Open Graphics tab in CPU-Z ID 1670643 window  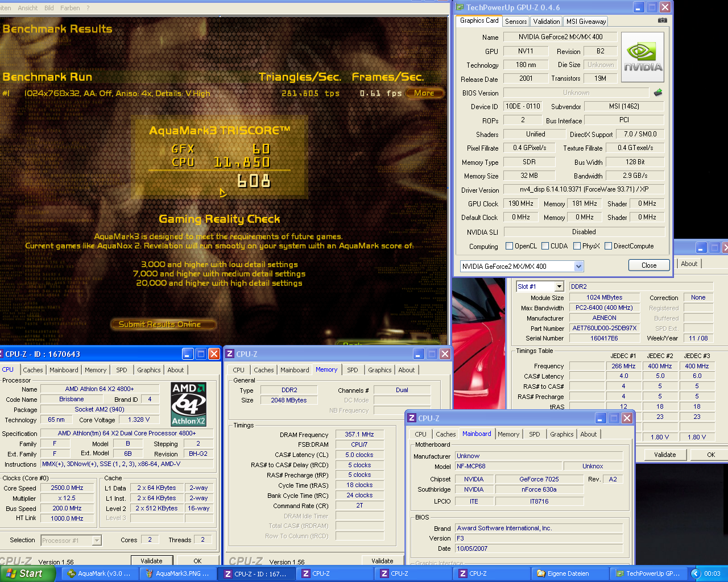pos(149,370)
